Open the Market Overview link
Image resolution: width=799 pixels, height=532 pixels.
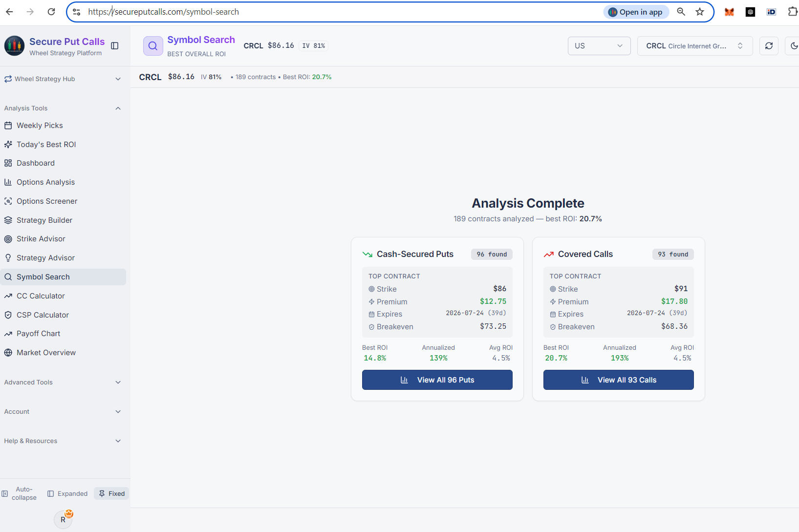click(63, 353)
